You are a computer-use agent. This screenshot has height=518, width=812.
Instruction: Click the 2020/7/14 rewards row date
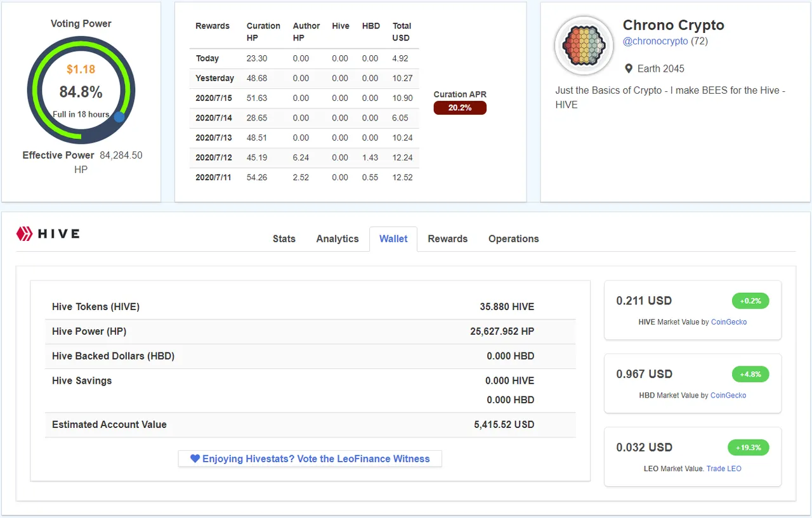coord(214,118)
